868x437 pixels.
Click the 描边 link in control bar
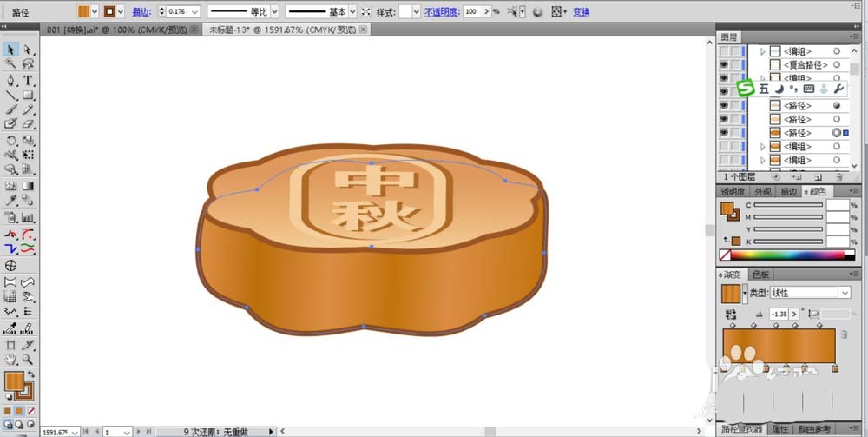click(x=141, y=11)
